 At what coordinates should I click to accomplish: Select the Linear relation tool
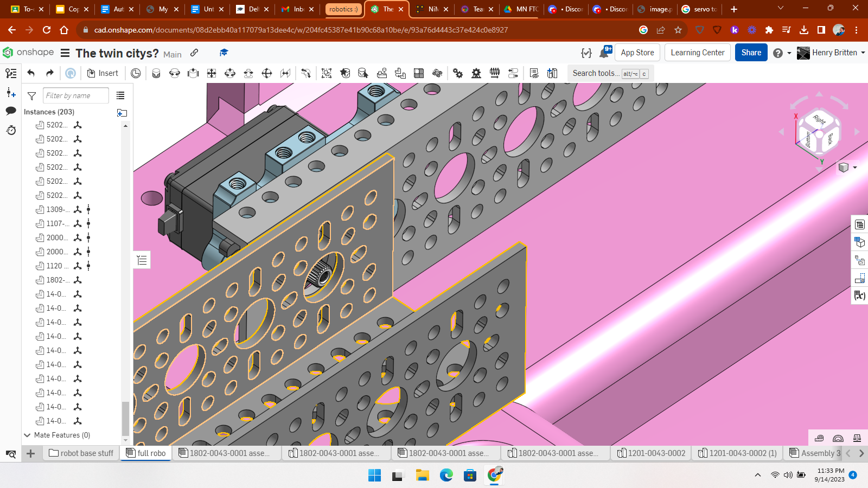[513, 73]
